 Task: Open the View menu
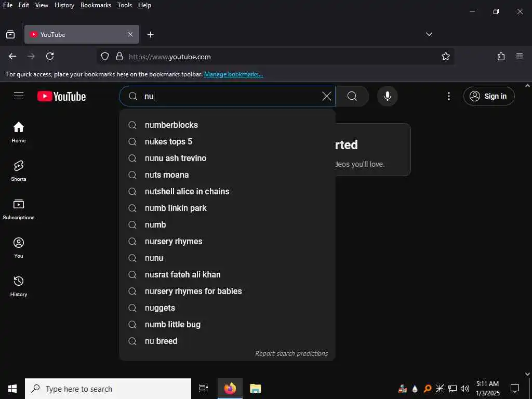tap(42, 5)
